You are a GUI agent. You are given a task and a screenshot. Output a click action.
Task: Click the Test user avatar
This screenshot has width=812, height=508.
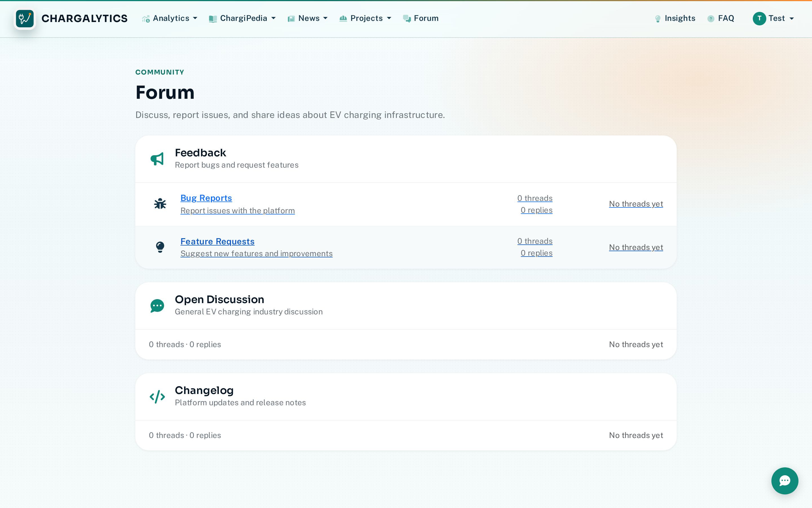pos(759,18)
